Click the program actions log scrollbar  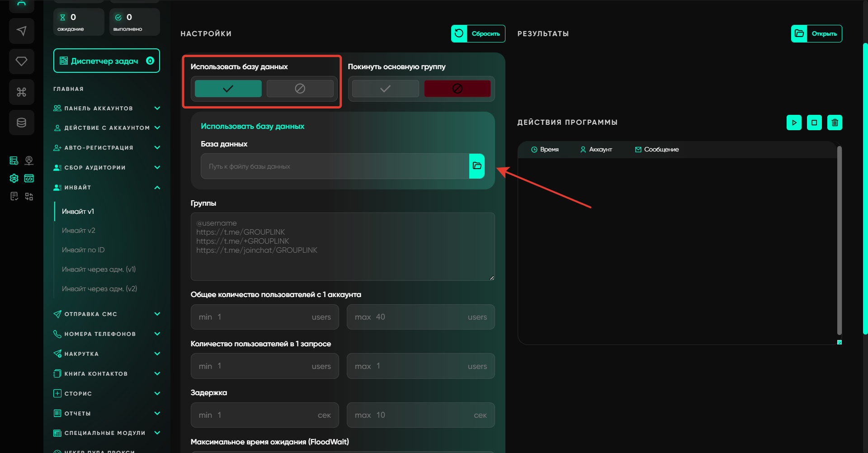[x=839, y=240]
